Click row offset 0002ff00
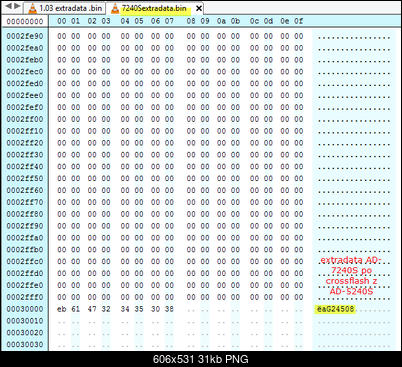The height and width of the screenshot is (367, 402). point(25,119)
